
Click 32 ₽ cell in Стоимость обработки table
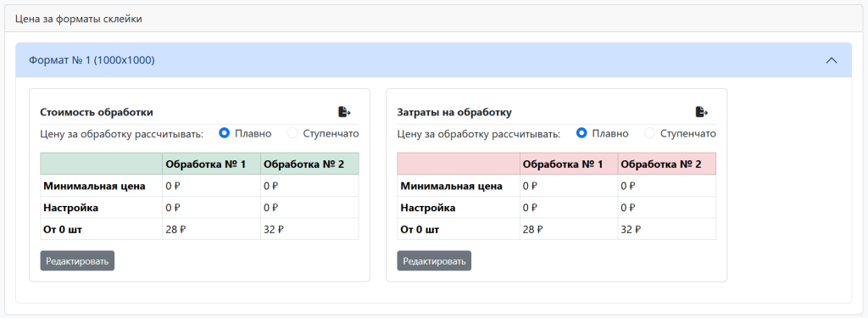click(x=309, y=229)
